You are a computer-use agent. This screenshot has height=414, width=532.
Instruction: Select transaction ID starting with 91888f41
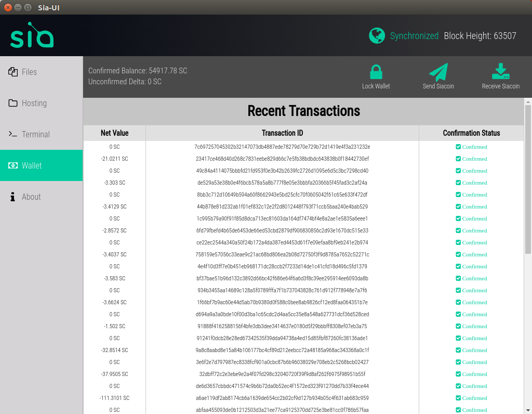(x=282, y=326)
